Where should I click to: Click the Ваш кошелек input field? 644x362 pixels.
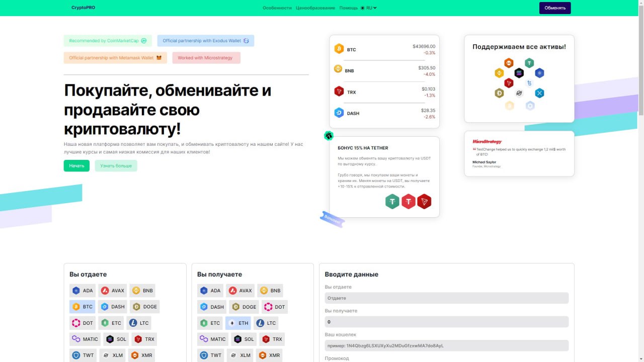(446, 346)
